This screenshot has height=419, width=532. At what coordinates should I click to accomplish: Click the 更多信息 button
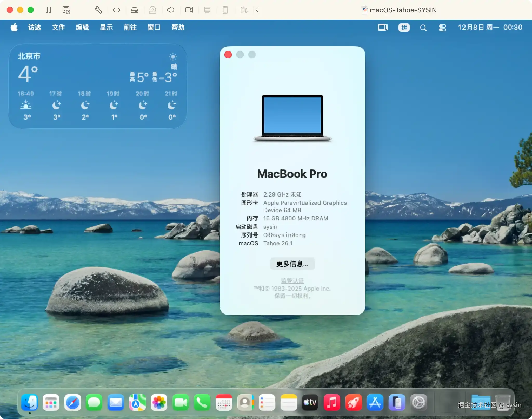292,264
